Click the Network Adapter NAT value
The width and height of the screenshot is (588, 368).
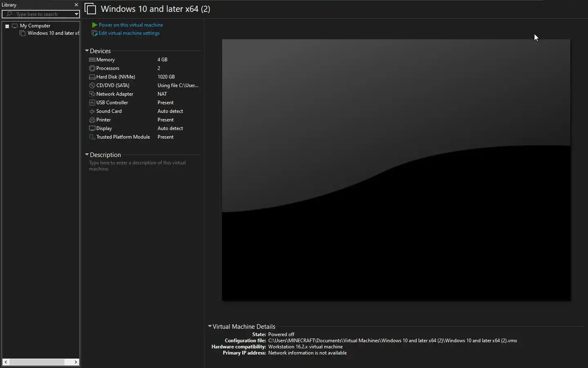(x=162, y=94)
